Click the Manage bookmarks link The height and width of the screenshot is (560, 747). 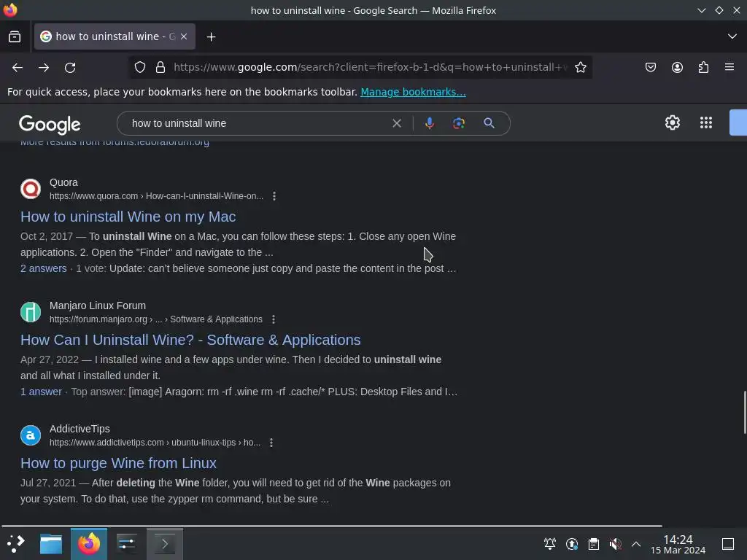coord(413,92)
